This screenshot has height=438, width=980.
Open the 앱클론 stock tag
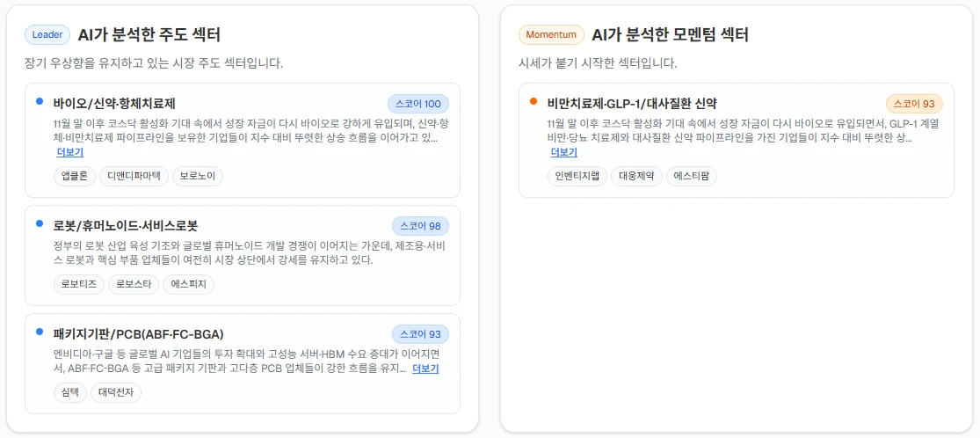[74, 176]
